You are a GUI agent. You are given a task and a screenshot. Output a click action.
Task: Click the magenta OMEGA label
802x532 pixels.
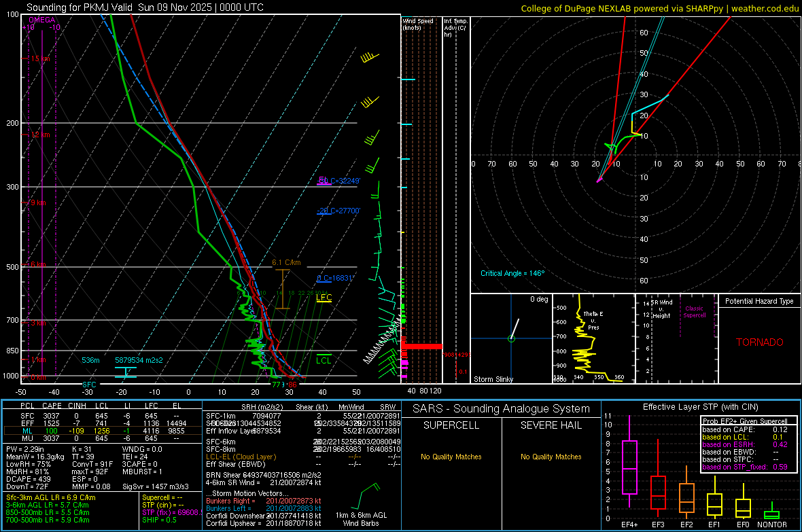42,20
